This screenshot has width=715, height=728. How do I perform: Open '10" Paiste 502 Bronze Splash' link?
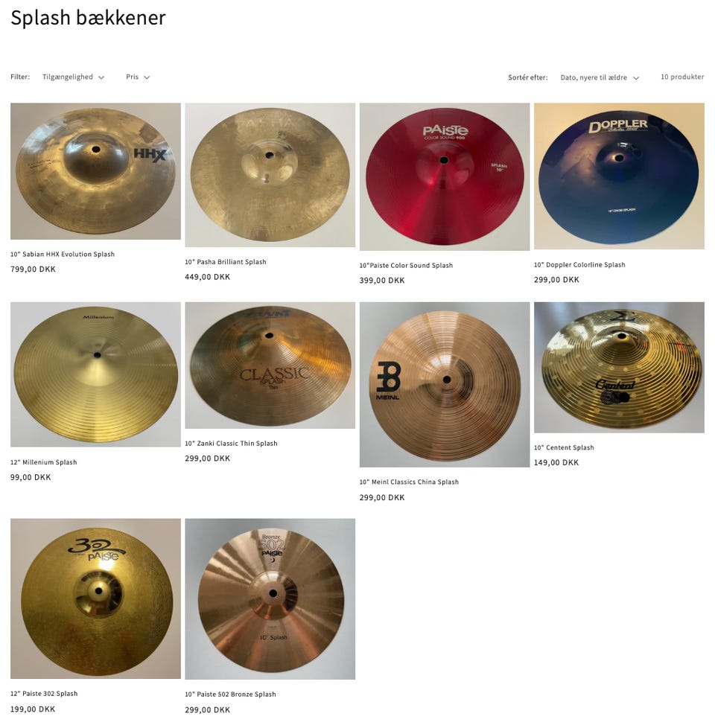coord(230,695)
